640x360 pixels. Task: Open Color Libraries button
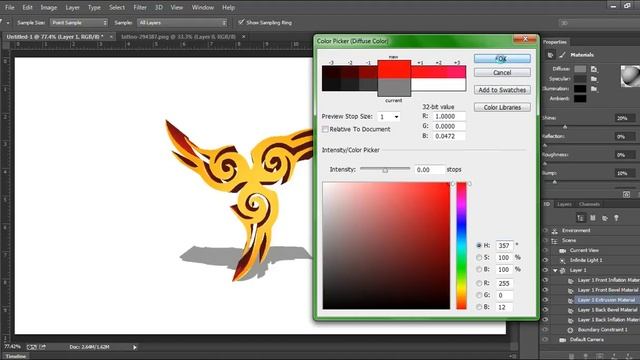click(x=502, y=107)
